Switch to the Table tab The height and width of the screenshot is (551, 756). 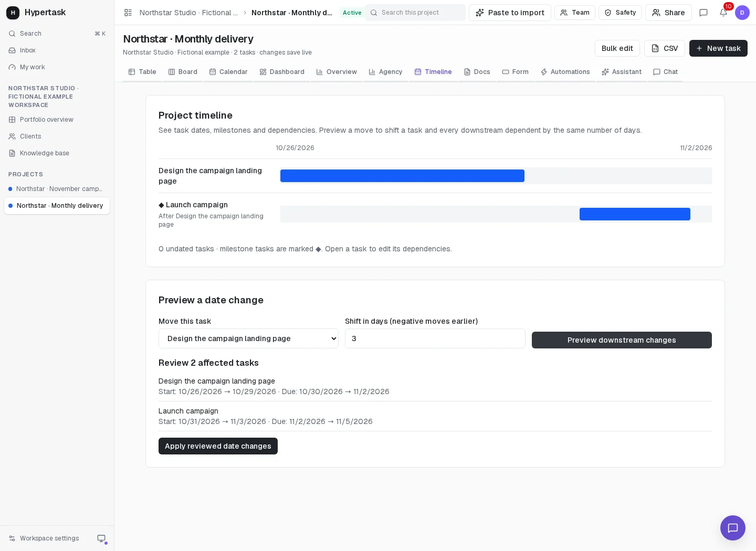coord(142,72)
